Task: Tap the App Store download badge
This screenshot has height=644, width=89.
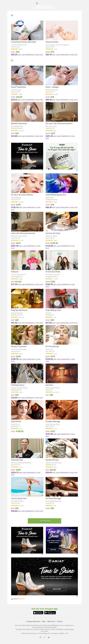Action: [x=38, y=613]
